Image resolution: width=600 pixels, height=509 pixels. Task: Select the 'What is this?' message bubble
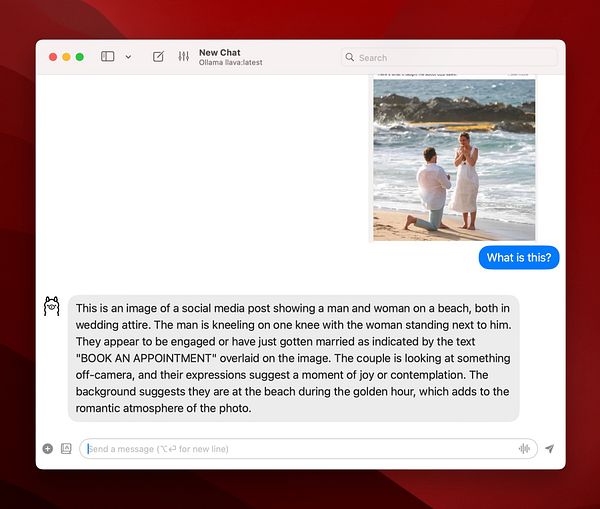[519, 258]
